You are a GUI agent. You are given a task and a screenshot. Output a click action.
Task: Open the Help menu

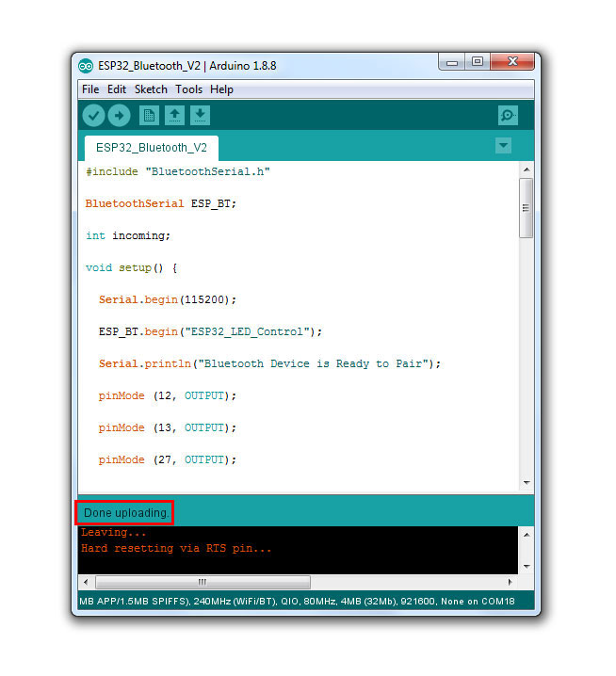coord(221,89)
